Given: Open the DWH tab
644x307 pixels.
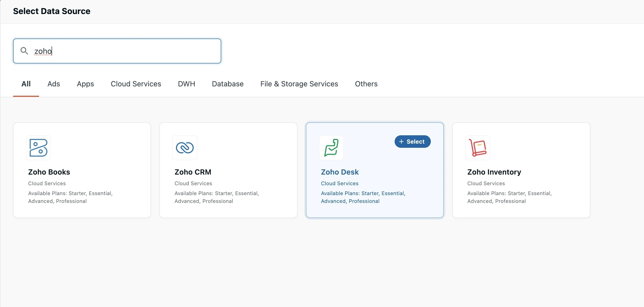Looking at the screenshot, I should click(186, 84).
